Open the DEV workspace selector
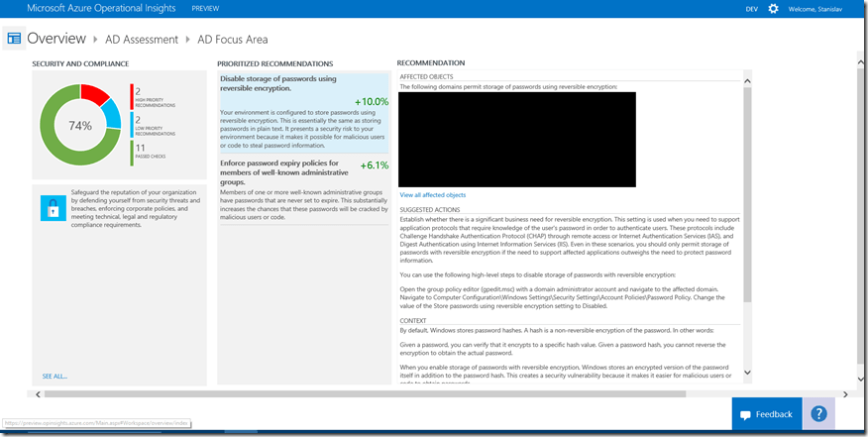Screen dimensions: 868x437 tap(751, 9)
